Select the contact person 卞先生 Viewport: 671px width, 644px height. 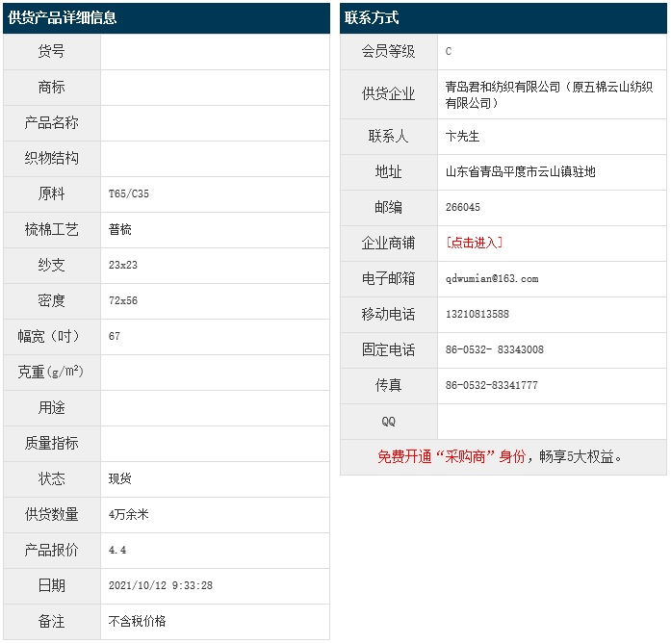click(462, 136)
